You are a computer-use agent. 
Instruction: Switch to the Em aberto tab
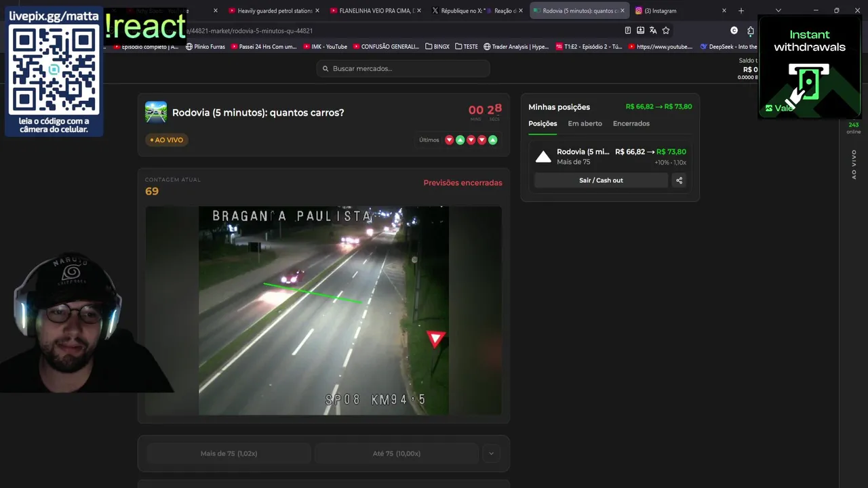pos(585,123)
